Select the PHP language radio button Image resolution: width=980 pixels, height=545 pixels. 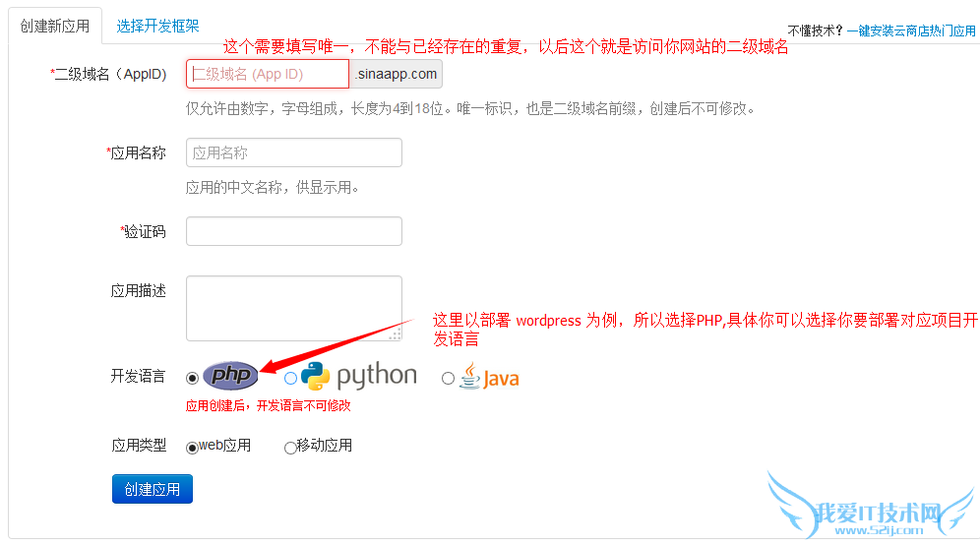tap(192, 378)
